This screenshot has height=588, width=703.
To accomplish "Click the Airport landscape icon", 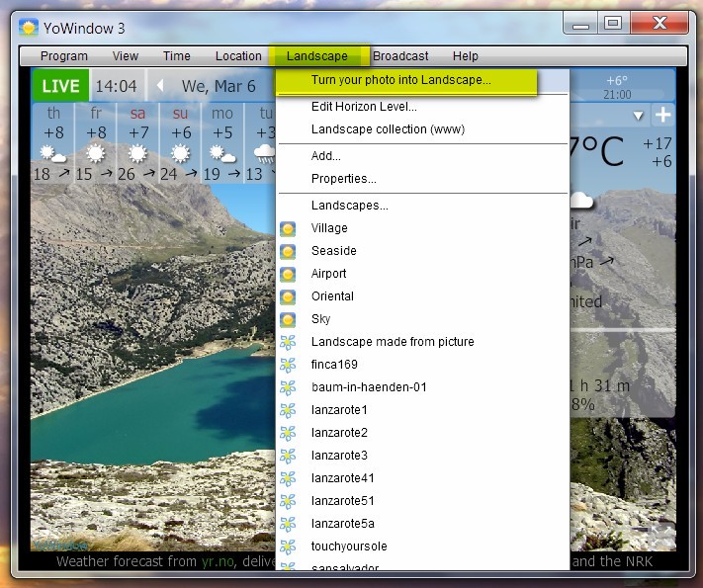I will coord(288,274).
